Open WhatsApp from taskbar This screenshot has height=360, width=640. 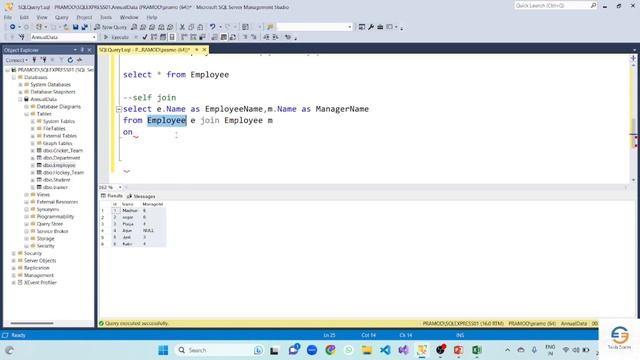click(348, 350)
